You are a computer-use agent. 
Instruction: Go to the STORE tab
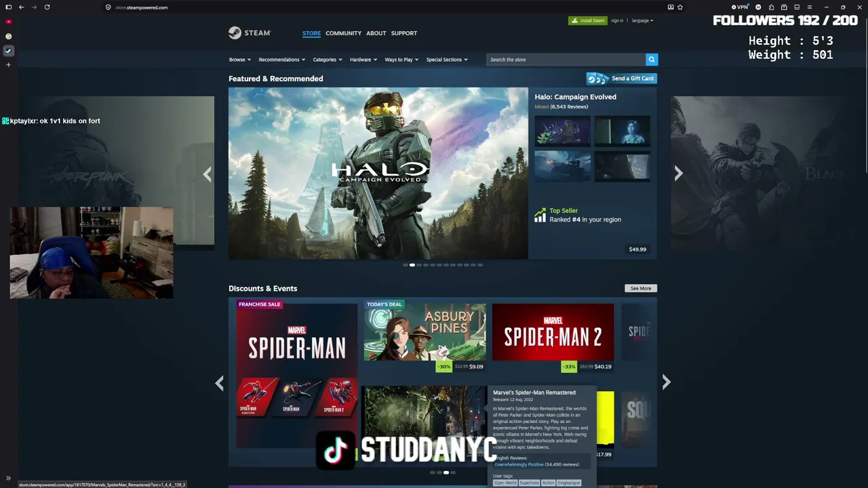pyautogui.click(x=311, y=33)
